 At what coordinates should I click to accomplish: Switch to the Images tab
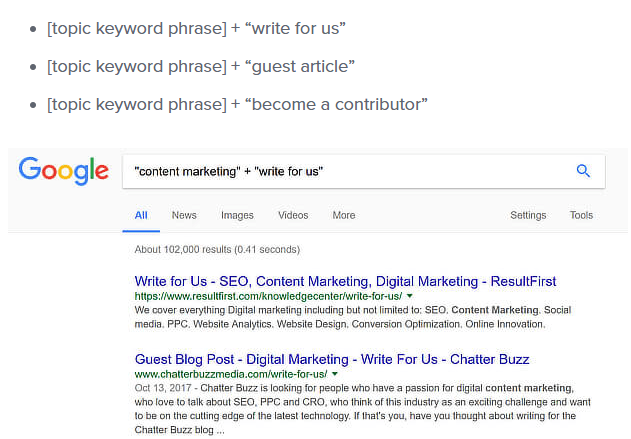pyautogui.click(x=237, y=215)
